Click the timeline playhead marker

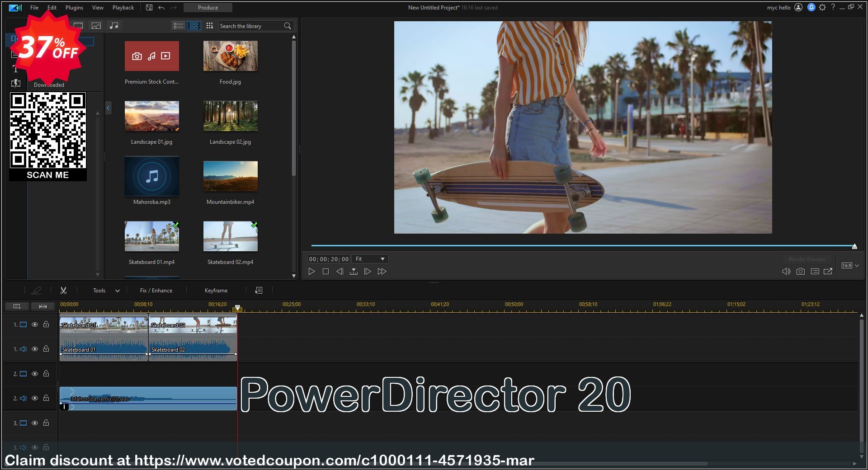tap(237, 308)
